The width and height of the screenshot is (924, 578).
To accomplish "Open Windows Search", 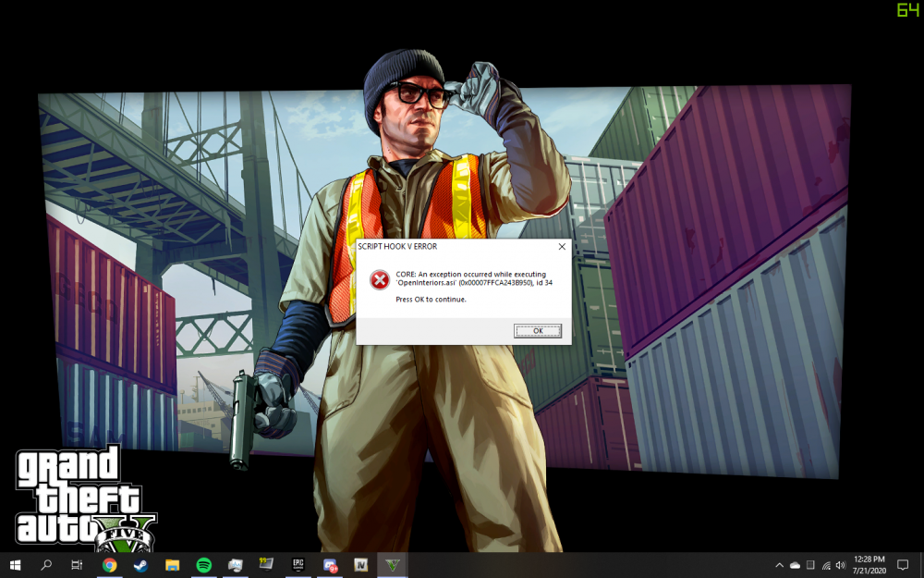I will coord(45,564).
